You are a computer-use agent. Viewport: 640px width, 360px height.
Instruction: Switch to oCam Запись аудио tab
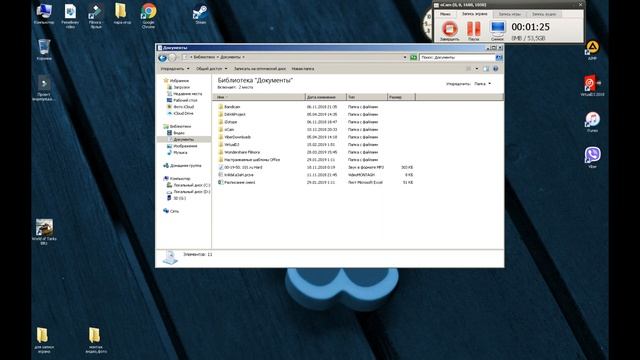544,14
